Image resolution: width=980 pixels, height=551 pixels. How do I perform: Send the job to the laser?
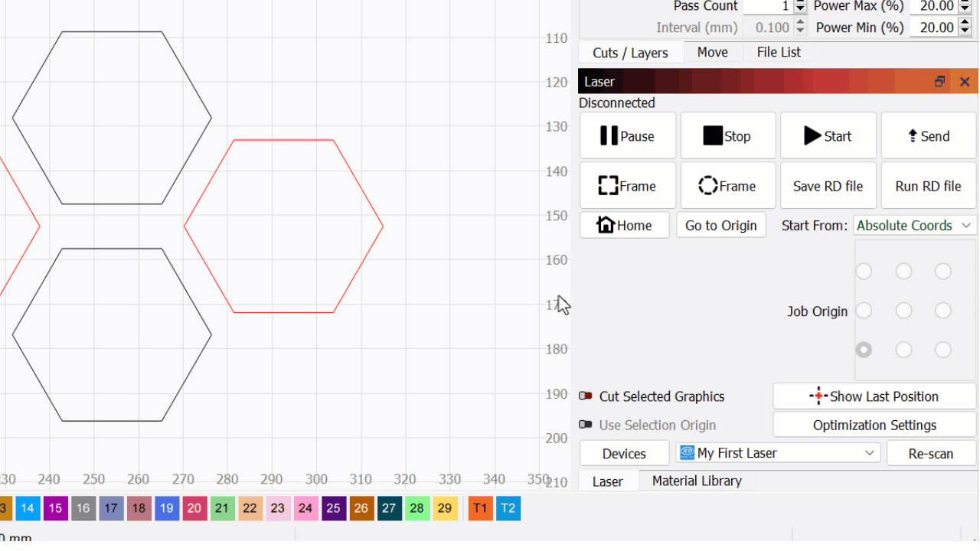(x=929, y=136)
